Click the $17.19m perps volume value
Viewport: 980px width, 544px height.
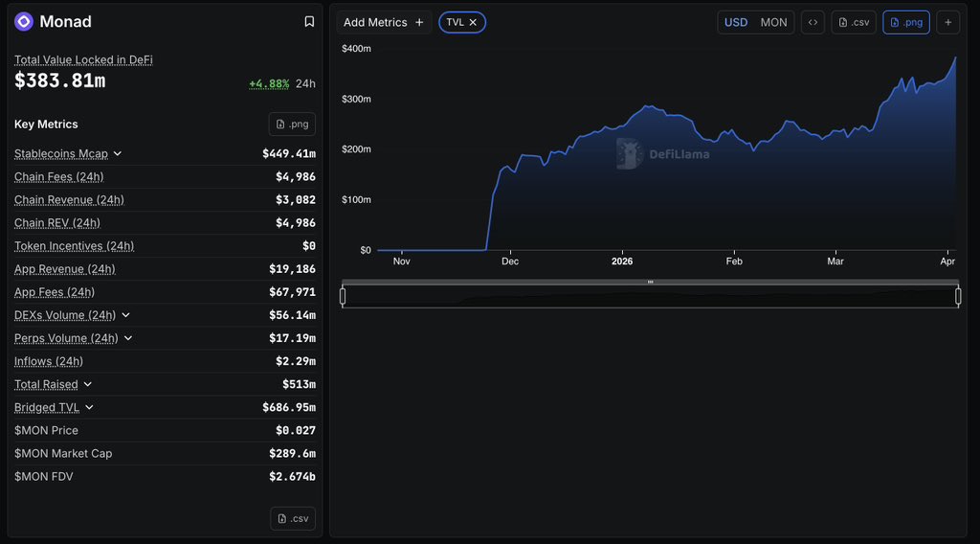[292, 338]
